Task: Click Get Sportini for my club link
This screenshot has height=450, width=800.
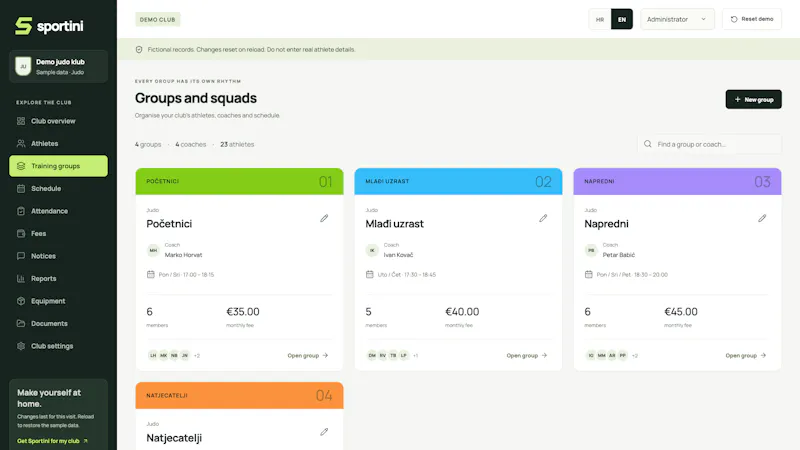Action: 52,441
